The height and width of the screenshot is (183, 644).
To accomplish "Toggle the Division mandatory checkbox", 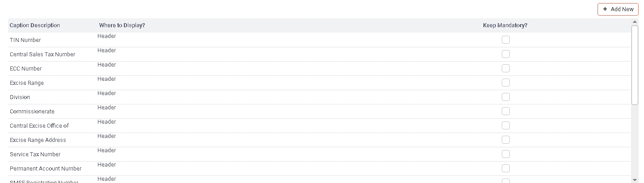I will (x=505, y=97).
